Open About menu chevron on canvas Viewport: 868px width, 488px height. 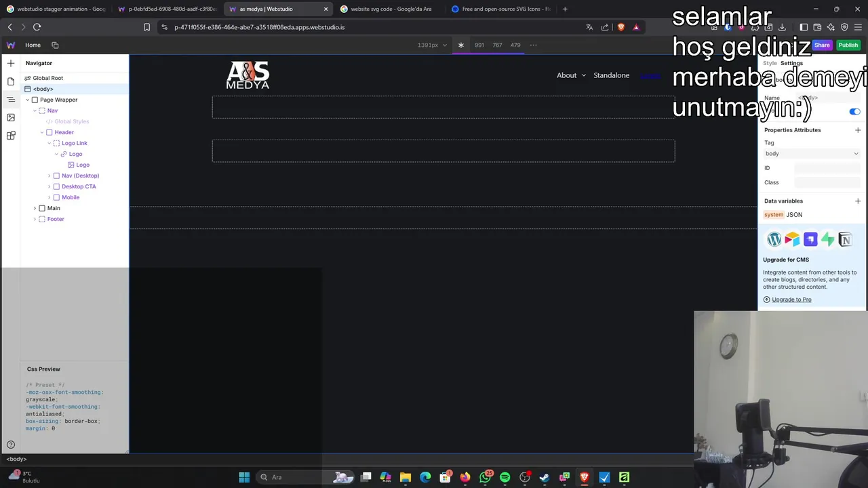click(x=583, y=75)
